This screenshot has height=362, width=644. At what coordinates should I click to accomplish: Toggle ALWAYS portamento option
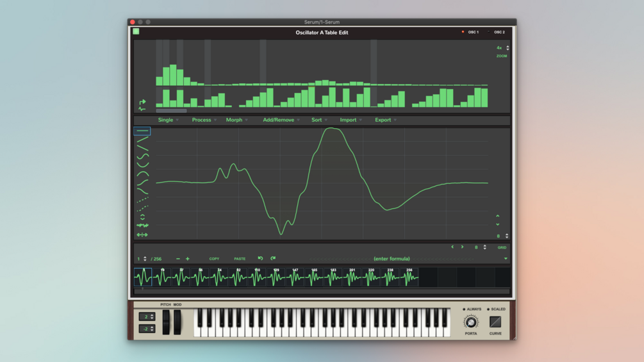472,309
